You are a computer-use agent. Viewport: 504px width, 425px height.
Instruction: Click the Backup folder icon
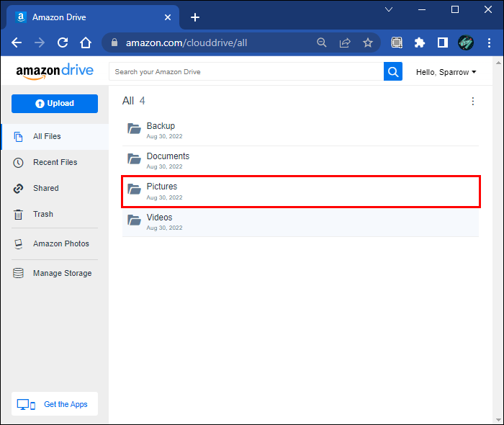click(x=134, y=129)
